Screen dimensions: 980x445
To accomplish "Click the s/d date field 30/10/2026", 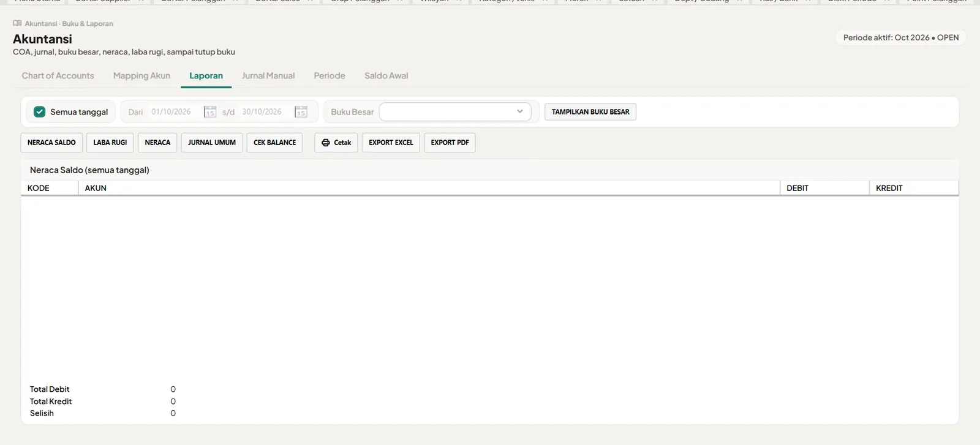I will (x=262, y=112).
